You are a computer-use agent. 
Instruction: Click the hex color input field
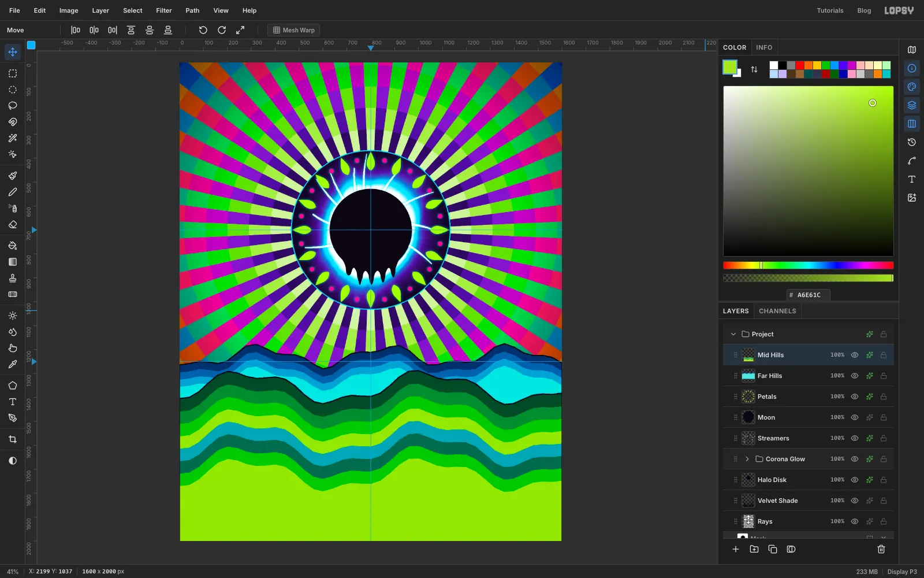808,295
